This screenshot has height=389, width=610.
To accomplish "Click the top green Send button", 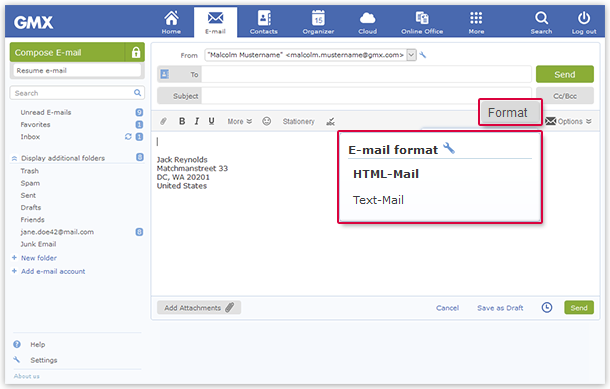I will pyautogui.click(x=564, y=74).
